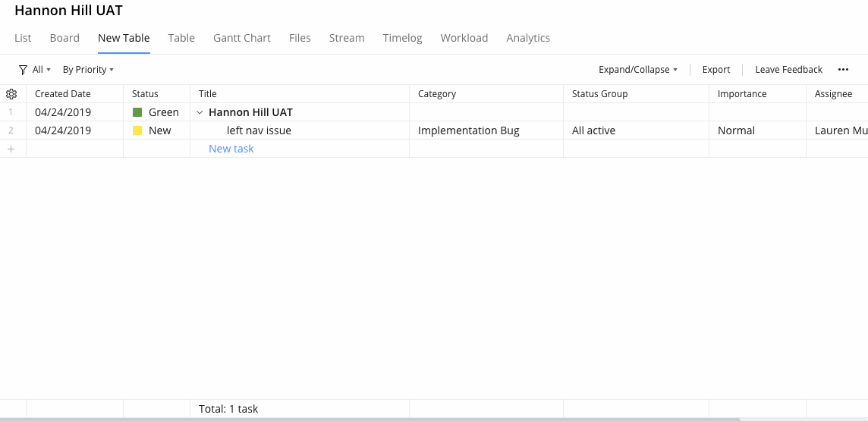Click the Status column header

[x=156, y=94]
